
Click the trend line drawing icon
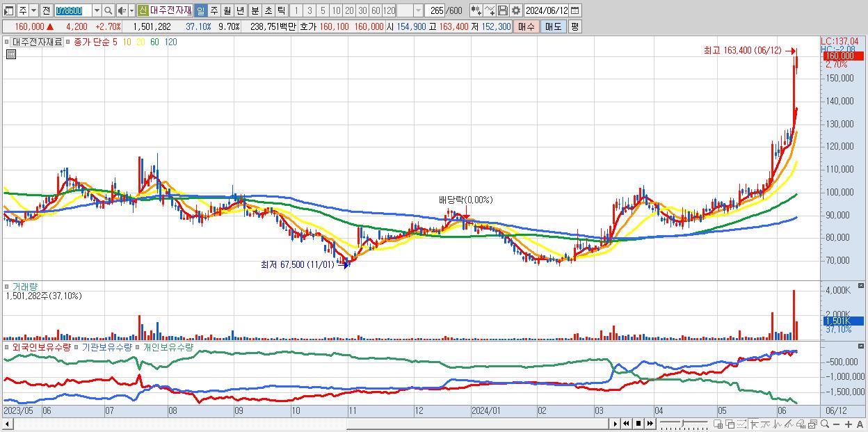[x=766, y=424]
